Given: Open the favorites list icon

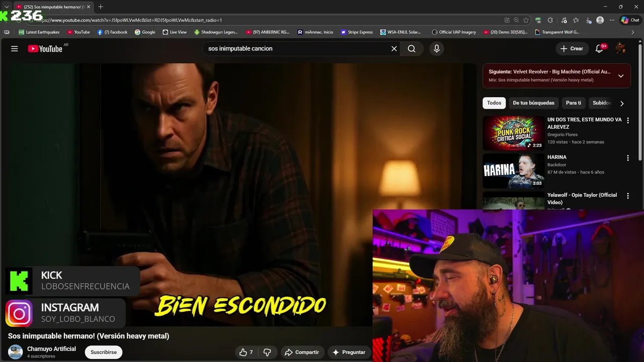Looking at the screenshot, I should [576, 20].
